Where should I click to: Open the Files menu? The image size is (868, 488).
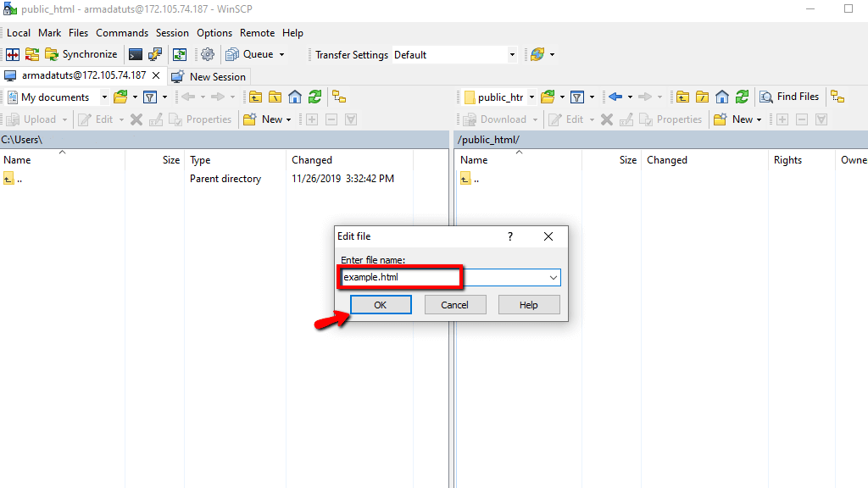point(79,33)
